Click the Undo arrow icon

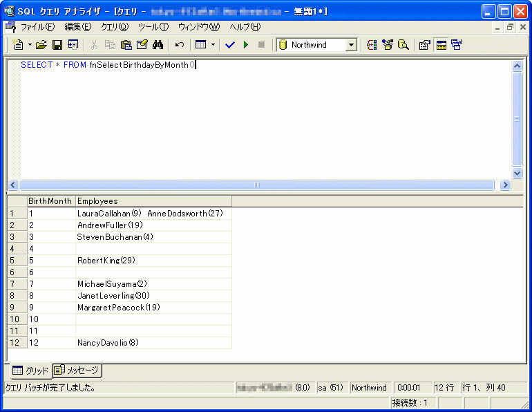pos(179,45)
